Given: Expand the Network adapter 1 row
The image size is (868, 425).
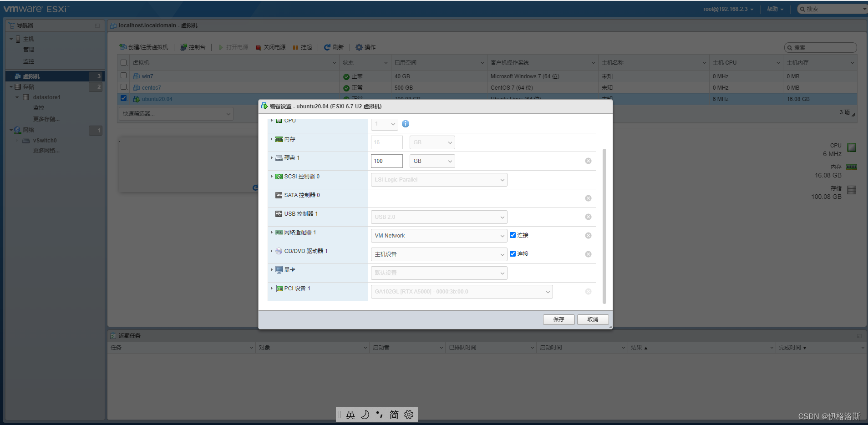Looking at the screenshot, I should tap(272, 233).
